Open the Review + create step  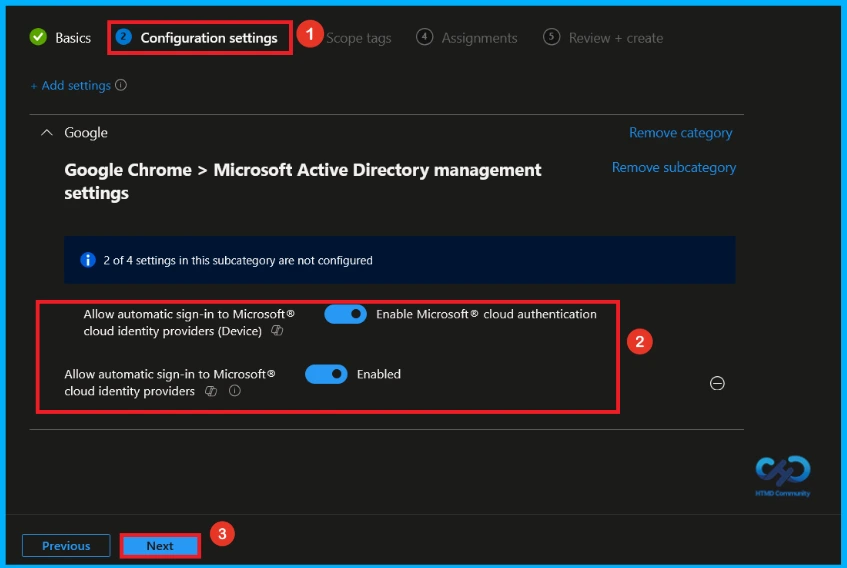[616, 38]
